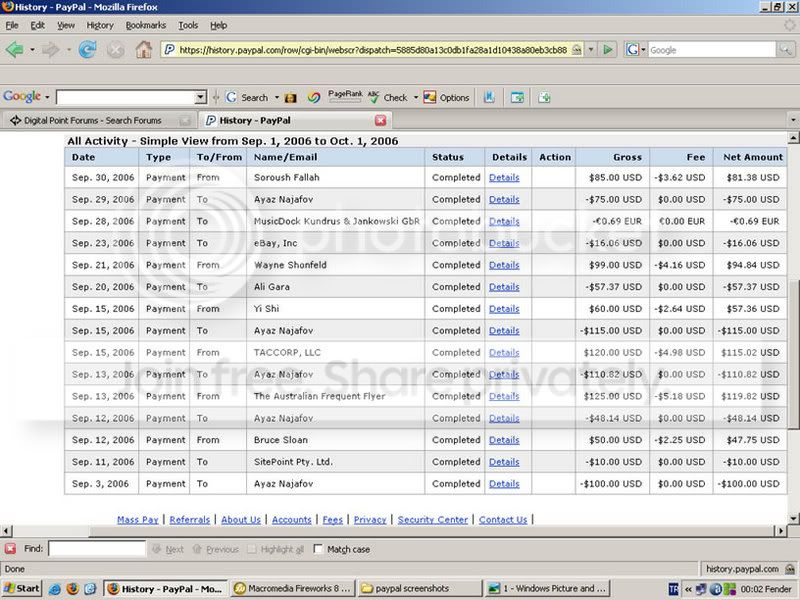Viewport: 800px width, 600px height.
Task: Click the Find Previous button
Action: click(216, 549)
